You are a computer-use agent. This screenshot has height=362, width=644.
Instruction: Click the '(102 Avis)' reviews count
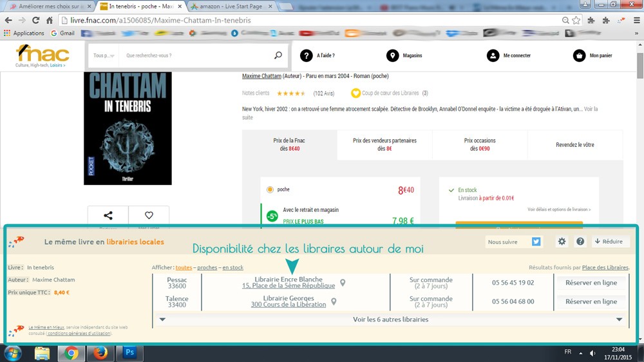[324, 93]
